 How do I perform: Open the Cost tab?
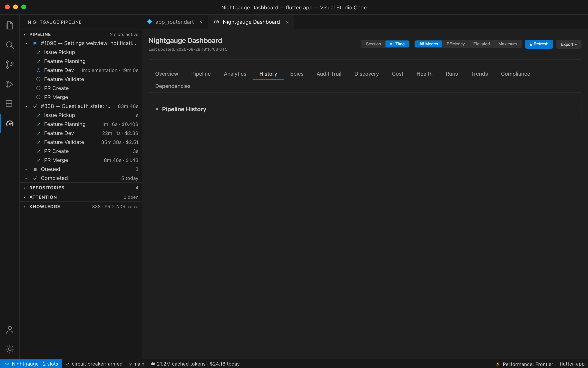tap(398, 74)
